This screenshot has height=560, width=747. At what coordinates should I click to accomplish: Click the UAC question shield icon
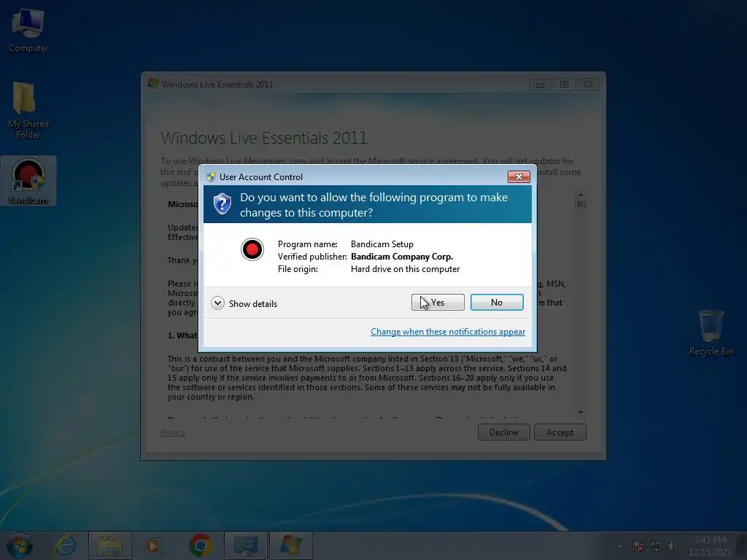(222, 204)
